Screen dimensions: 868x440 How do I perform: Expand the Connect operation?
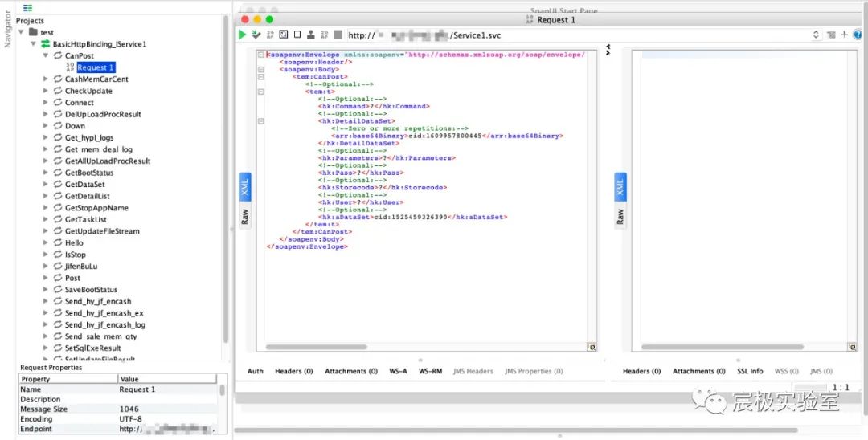click(x=45, y=102)
